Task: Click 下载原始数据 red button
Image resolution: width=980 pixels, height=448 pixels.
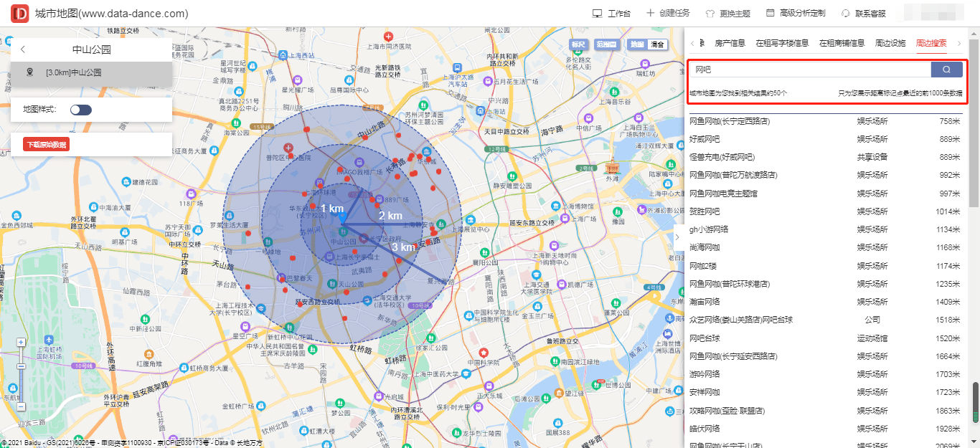Action: tap(47, 144)
